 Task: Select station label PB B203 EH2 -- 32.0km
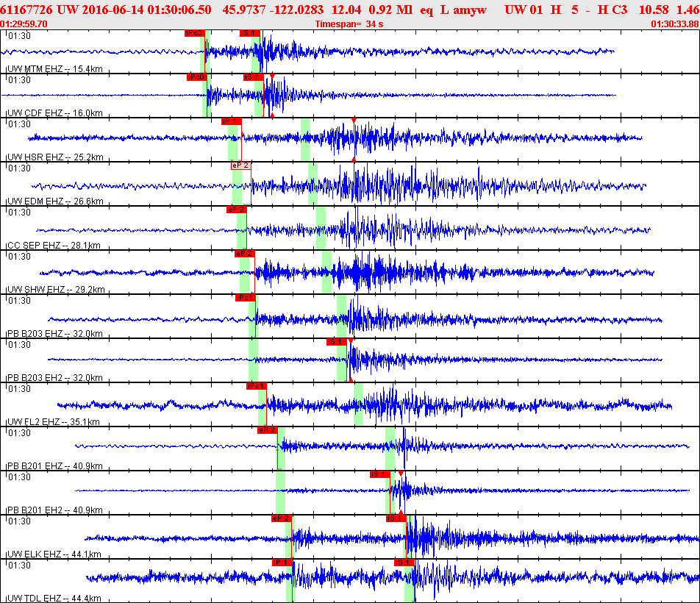(x=55, y=379)
